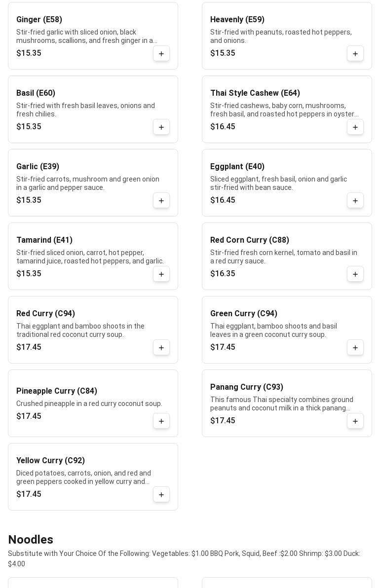Image resolution: width=380 pixels, height=588 pixels.
Task: Add Thai Style Cashew (E64) to cart
Action: point(355,127)
